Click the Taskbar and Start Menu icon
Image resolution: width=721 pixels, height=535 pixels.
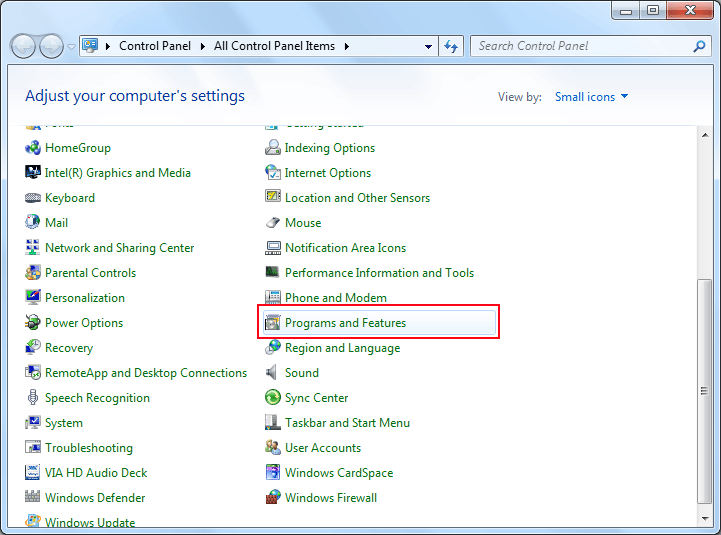273,423
